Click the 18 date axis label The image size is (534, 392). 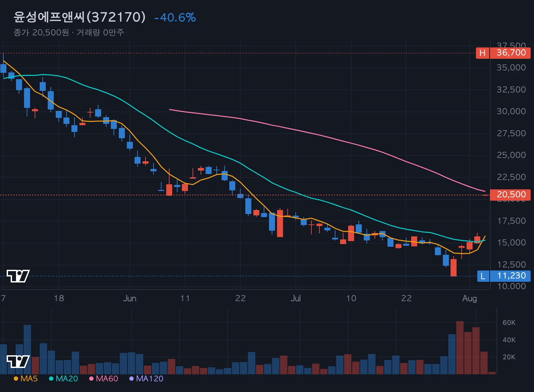(x=59, y=298)
